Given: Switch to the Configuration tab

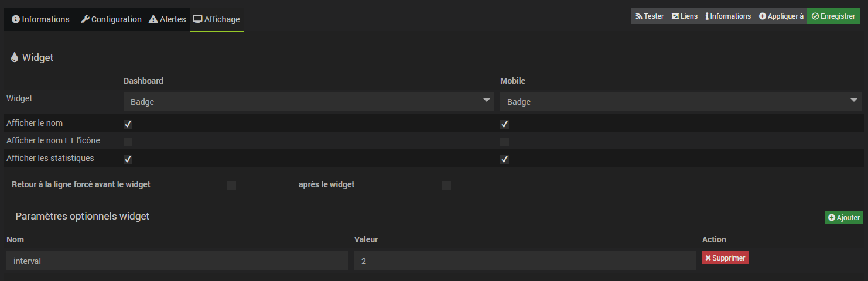Looking at the screenshot, I should [x=111, y=19].
